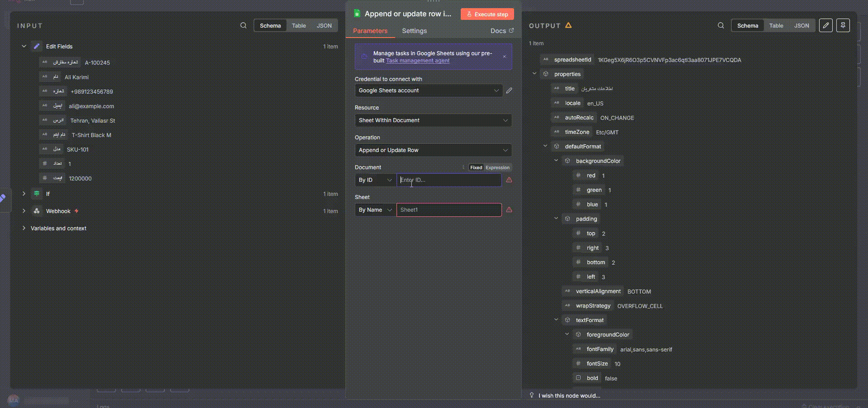Click the input panel search icon
The width and height of the screenshot is (868, 408).
click(x=243, y=26)
